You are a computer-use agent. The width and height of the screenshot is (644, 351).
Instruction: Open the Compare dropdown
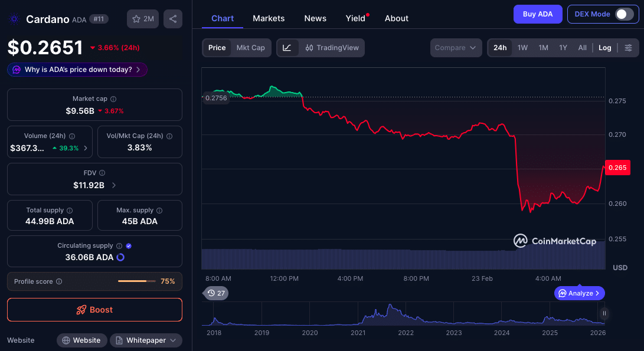click(456, 48)
